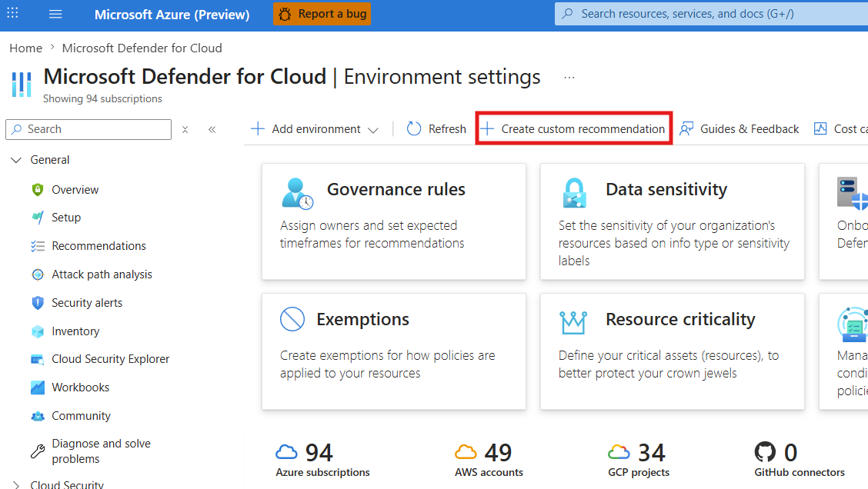Screen dimensions: 868x489
Task: Clear the sidebar search with the X icon
Action: click(185, 129)
